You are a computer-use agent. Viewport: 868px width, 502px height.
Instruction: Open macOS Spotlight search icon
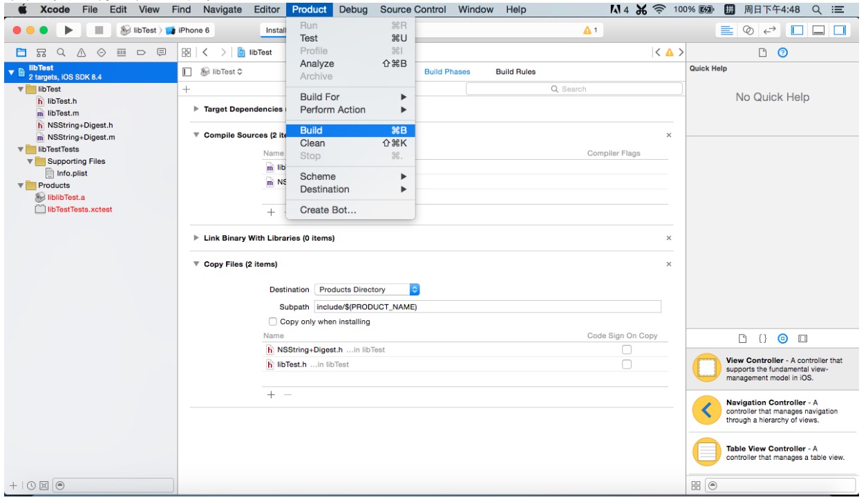tap(817, 10)
